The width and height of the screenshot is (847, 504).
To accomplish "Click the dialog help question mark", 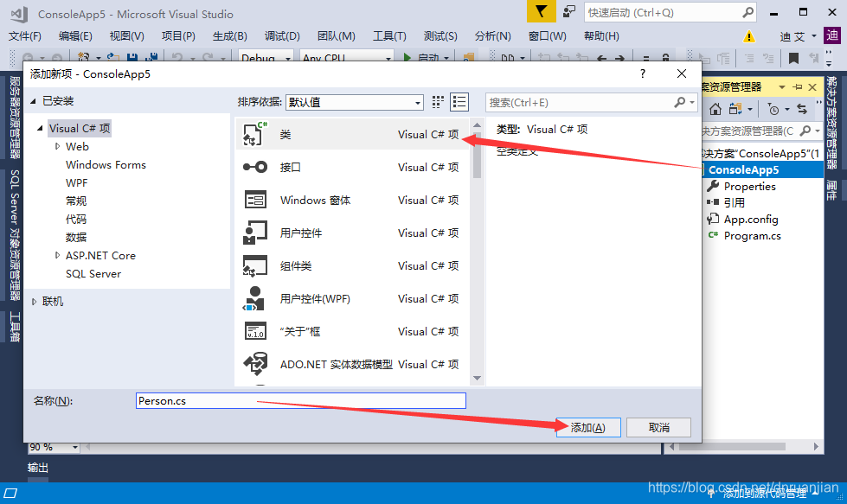I will [642, 74].
